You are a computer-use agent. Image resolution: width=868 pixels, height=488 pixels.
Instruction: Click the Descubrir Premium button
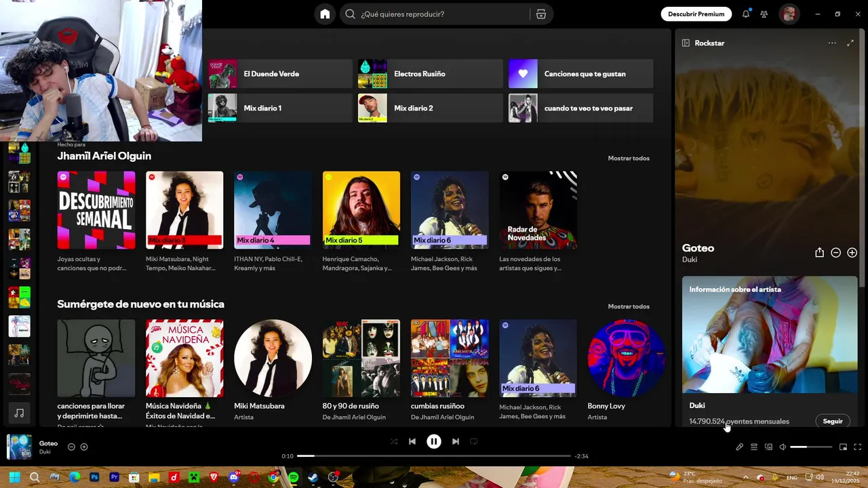696,14
